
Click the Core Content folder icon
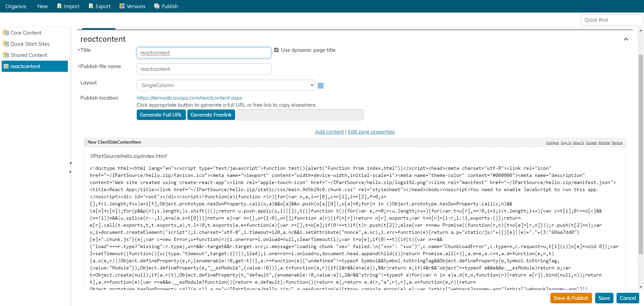6,33
